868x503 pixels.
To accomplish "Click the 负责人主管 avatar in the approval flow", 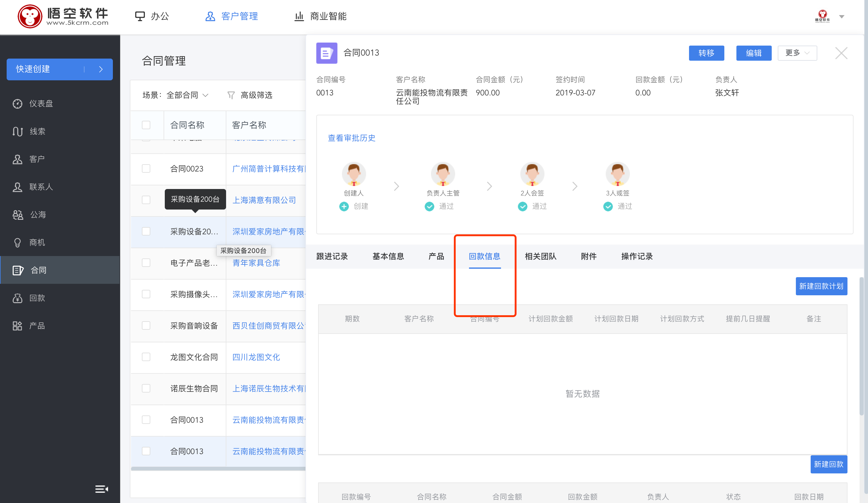I will [443, 174].
